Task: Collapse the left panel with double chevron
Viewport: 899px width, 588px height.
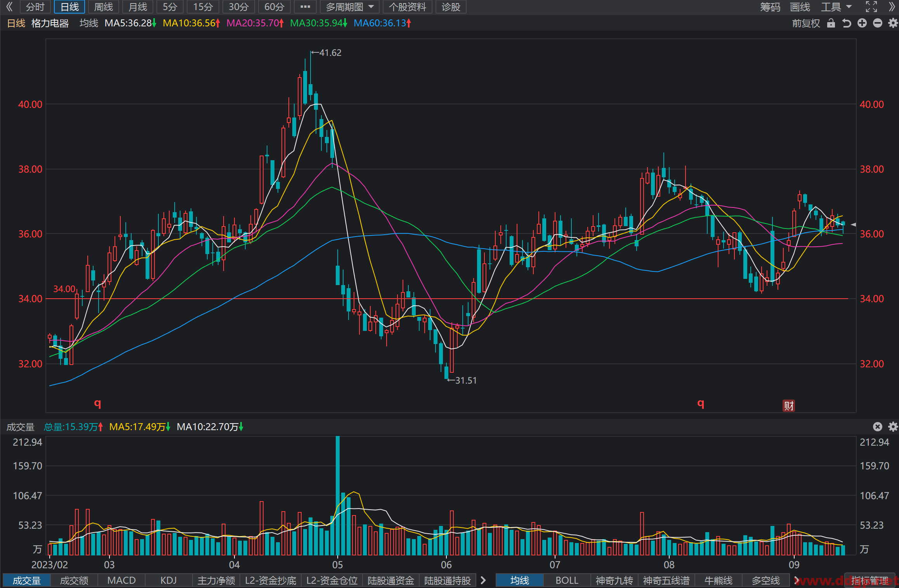Action: click(9, 7)
